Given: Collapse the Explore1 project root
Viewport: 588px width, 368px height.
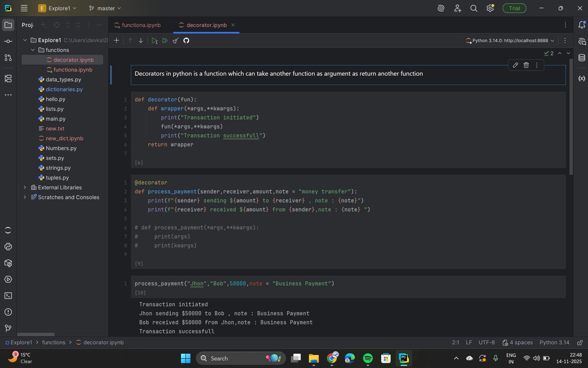Looking at the screenshot, I should (25, 40).
